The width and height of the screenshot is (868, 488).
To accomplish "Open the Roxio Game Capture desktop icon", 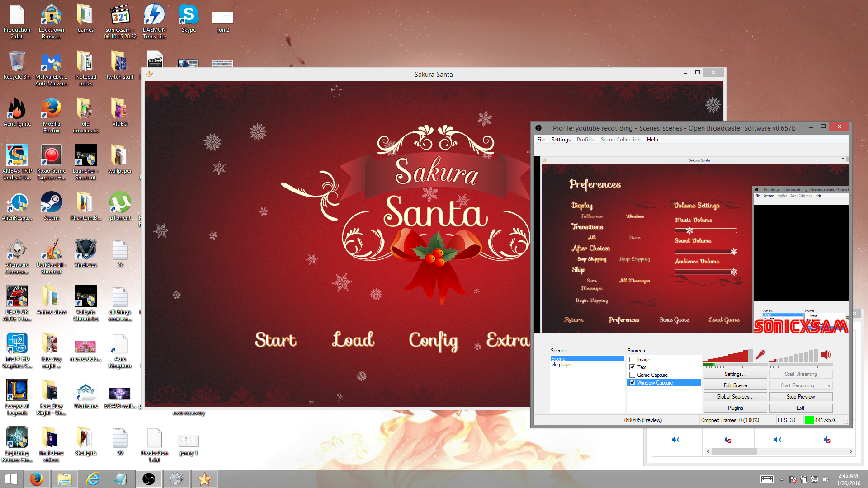I will tap(52, 163).
